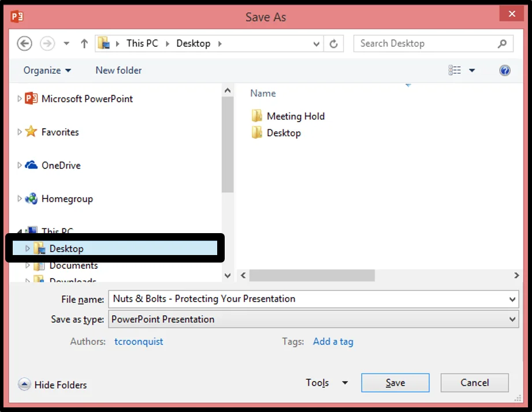Click the Hide Folders button
The width and height of the screenshot is (532, 412).
pyautogui.click(x=52, y=384)
